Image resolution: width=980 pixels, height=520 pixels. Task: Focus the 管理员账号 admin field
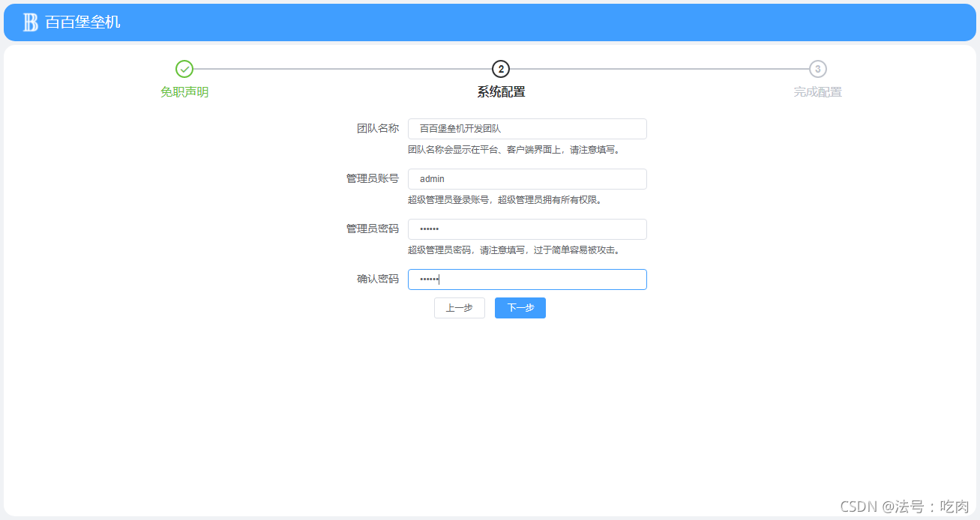pyautogui.click(x=527, y=179)
